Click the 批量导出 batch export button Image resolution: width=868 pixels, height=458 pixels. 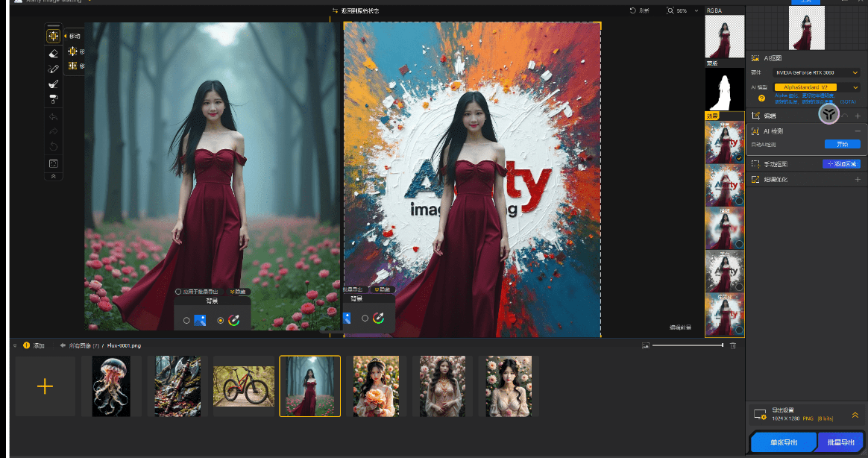pyautogui.click(x=840, y=442)
